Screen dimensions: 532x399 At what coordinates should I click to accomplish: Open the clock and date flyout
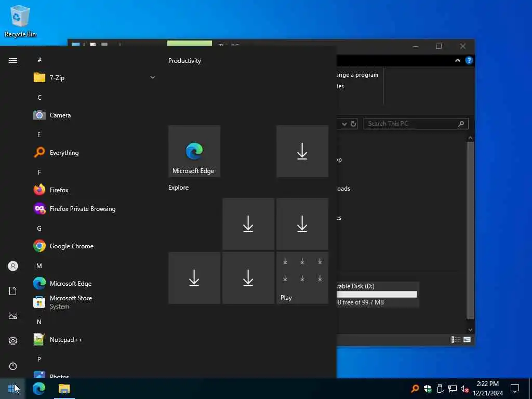(x=488, y=389)
